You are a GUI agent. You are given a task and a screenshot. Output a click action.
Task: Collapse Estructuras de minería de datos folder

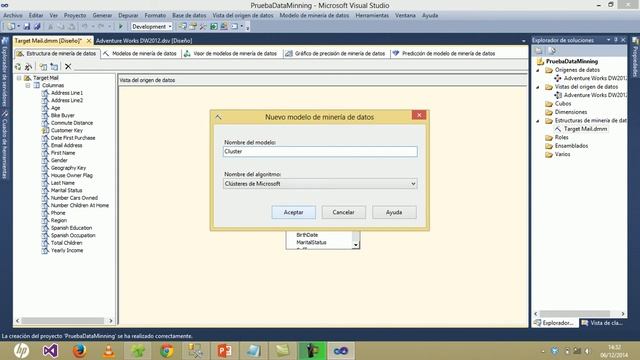[x=538, y=121]
